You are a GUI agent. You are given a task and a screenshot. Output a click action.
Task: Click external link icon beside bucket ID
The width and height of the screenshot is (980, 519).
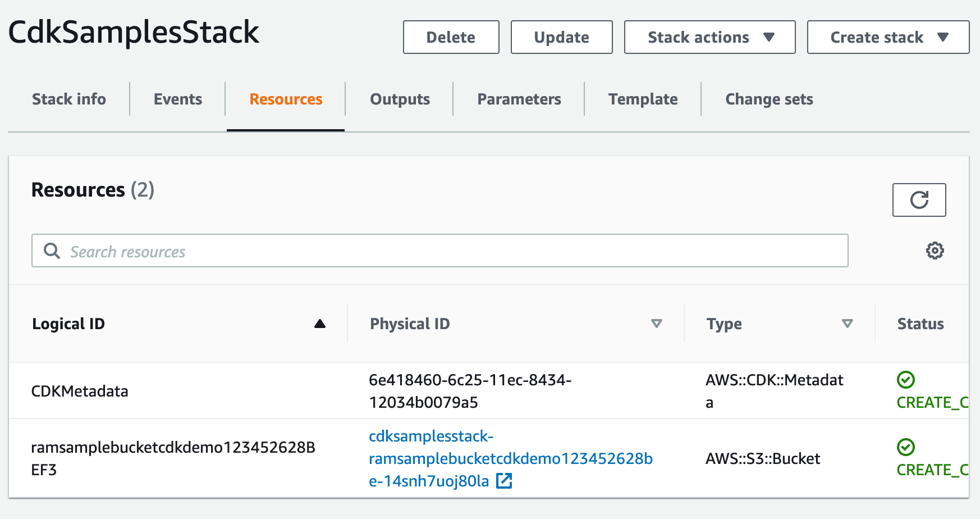[x=504, y=481]
